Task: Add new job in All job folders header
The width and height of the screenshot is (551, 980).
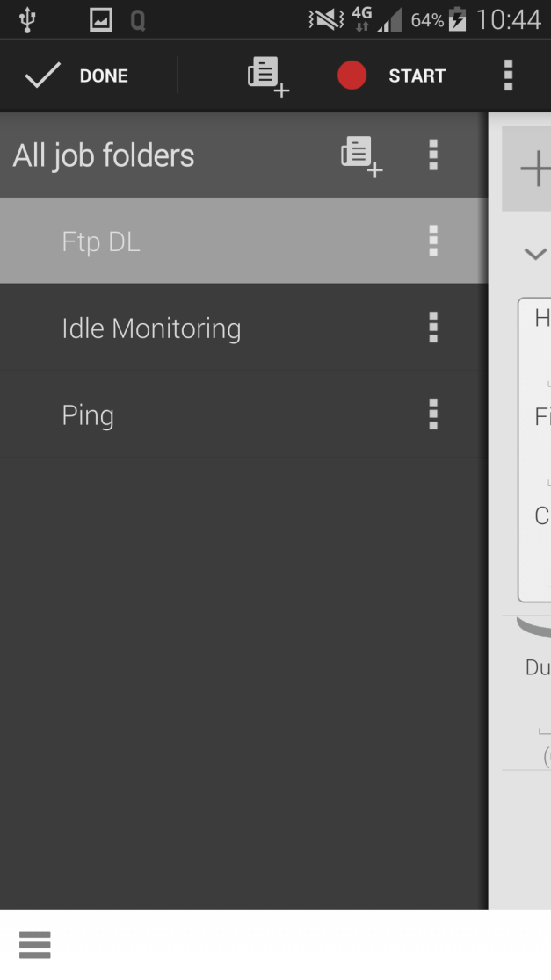Action: [361, 155]
